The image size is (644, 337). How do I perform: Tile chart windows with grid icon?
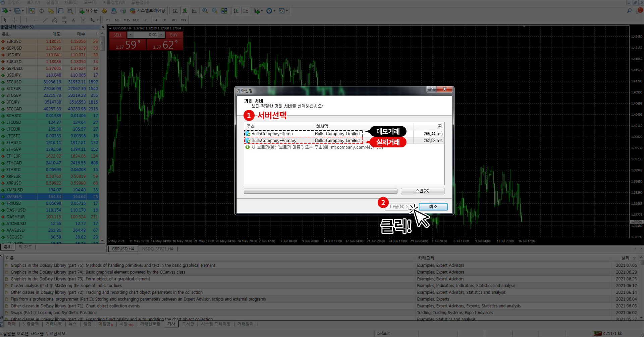[x=224, y=11]
